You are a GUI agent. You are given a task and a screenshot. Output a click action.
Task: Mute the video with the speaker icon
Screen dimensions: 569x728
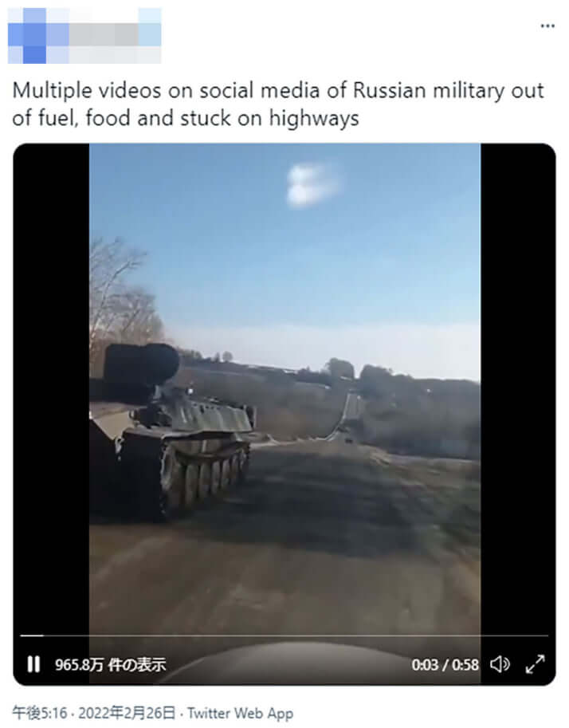point(500,664)
